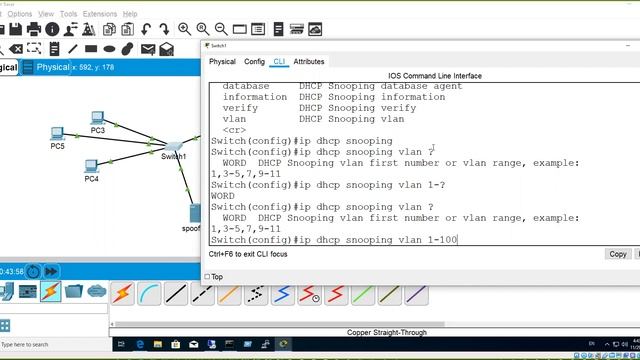Open Mail app from taskbar

tap(194, 344)
